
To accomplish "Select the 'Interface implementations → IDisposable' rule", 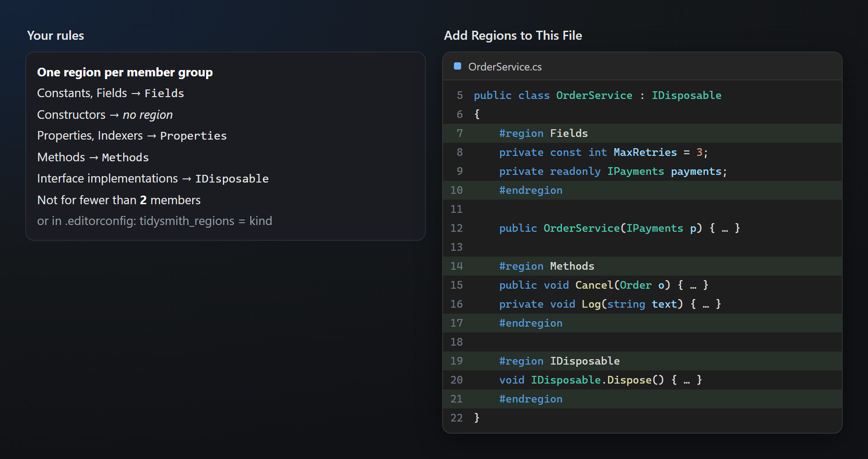I will click(x=153, y=178).
